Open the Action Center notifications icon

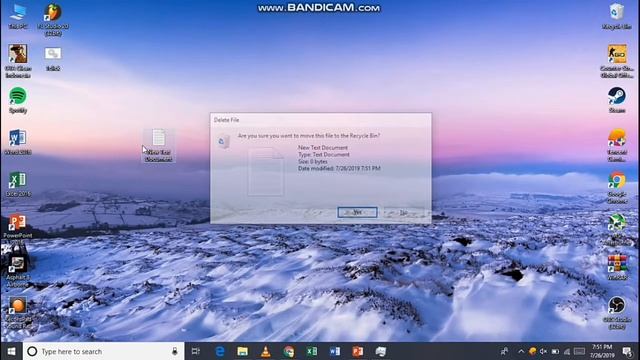pyautogui.click(x=628, y=351)
